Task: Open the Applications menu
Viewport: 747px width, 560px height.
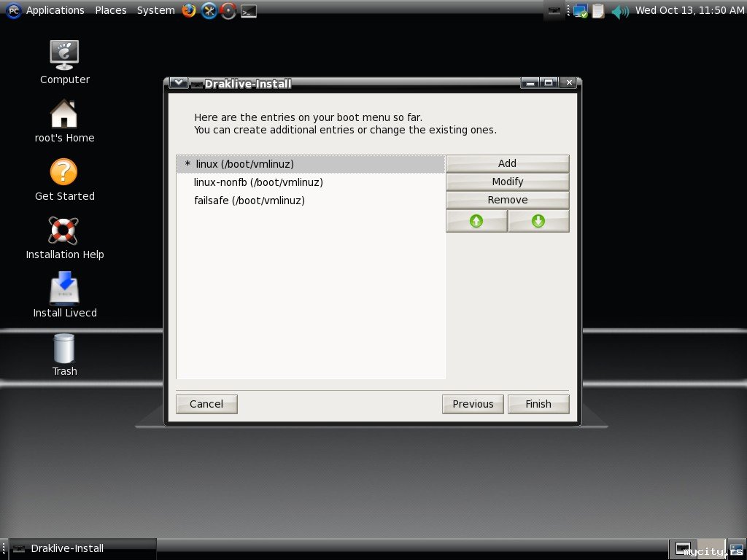Action: 55,10
